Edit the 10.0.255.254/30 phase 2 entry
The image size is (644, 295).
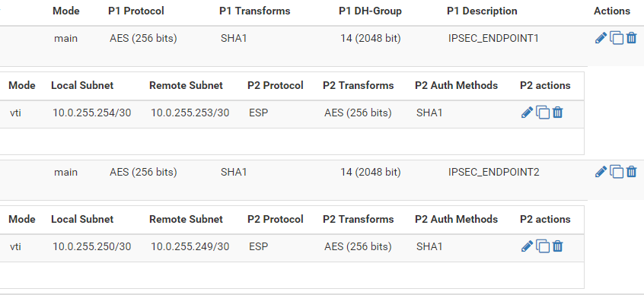[527, 113]
